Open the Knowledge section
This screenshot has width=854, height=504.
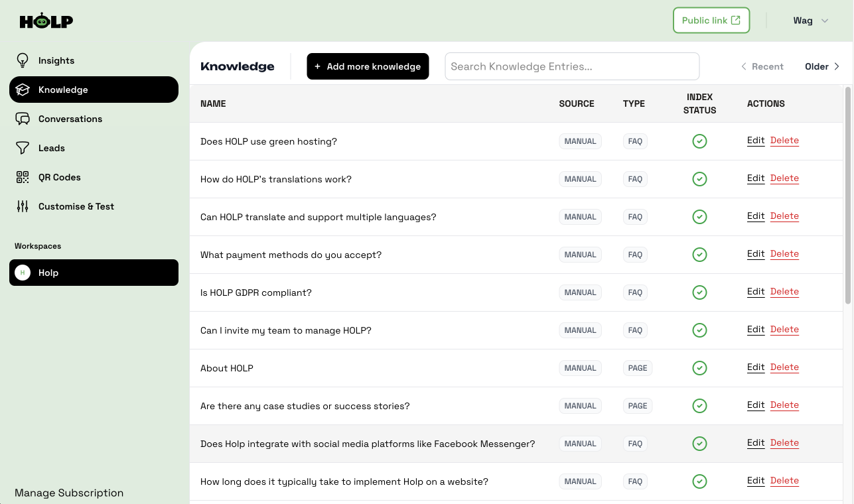pos(94,90)
